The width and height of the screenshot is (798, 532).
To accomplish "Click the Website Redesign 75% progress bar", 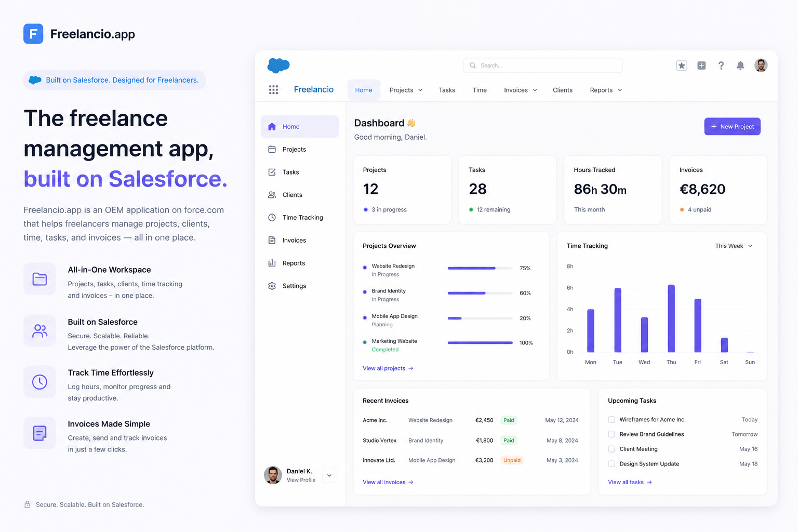I will pos(480,268).
